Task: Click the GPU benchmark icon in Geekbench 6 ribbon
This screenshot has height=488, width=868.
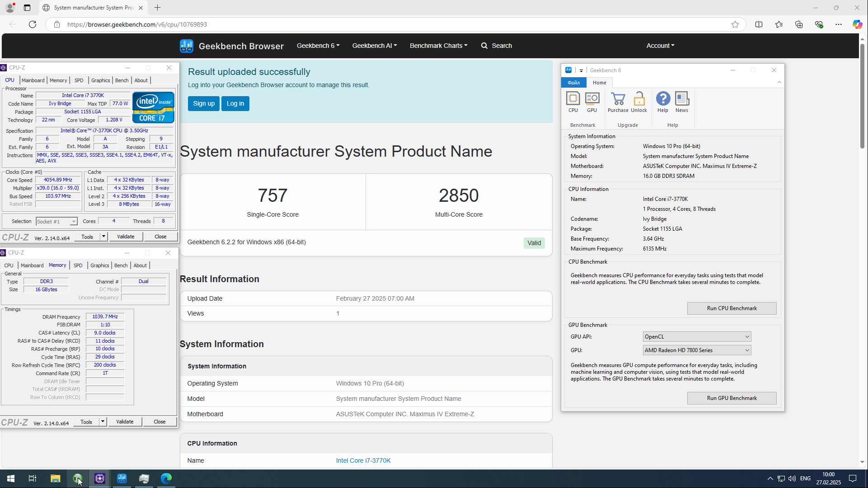Action: [592, 102]
